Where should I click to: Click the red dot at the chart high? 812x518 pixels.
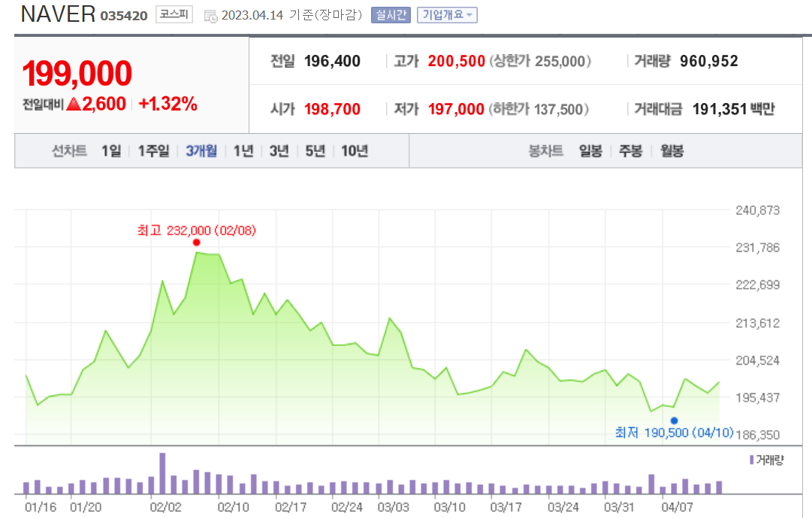pyautogui.click(x=196, y=243)
